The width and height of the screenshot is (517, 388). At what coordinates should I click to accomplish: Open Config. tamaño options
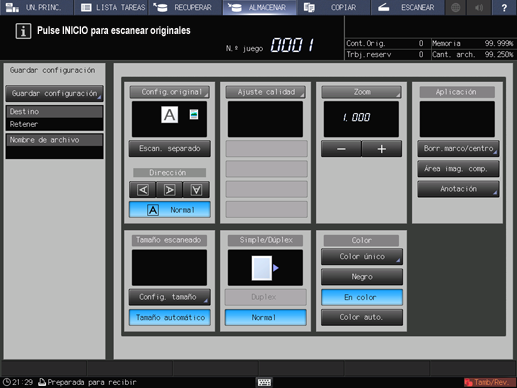pyautogui.click(x=170, y=297)
